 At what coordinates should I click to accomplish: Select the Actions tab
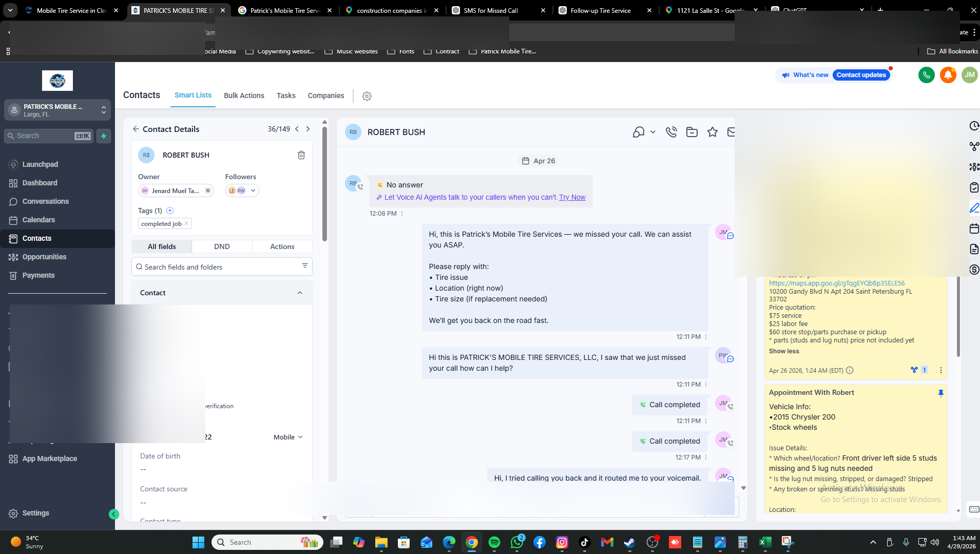[x=282, y=246]
